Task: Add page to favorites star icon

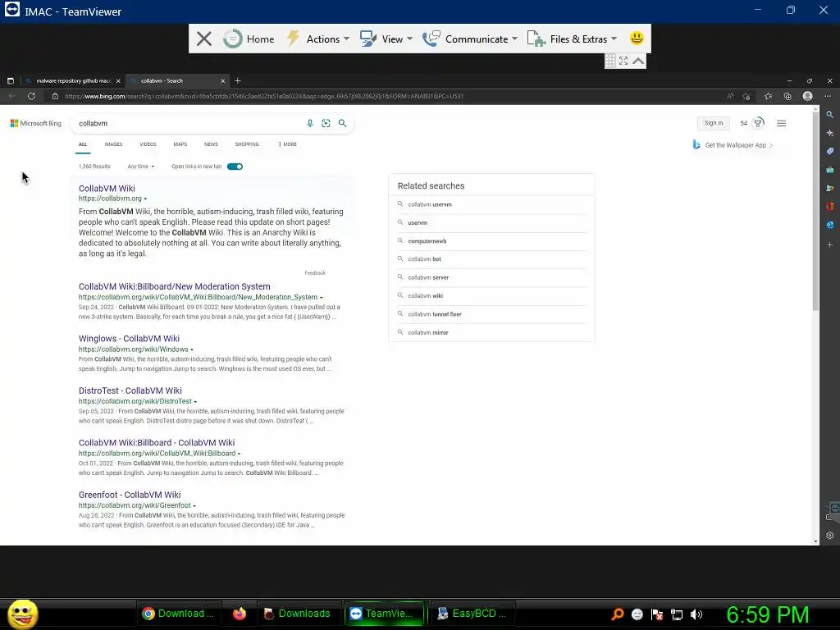Action: coord(746,97)
